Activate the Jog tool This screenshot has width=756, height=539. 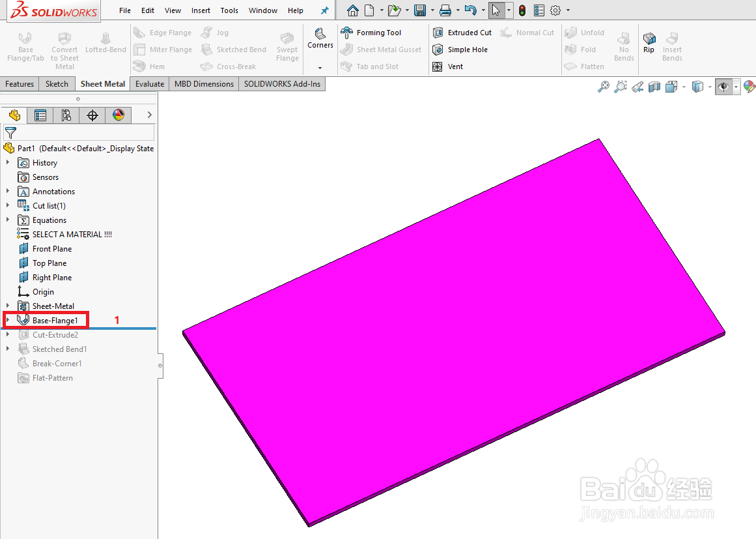(215, 32)
